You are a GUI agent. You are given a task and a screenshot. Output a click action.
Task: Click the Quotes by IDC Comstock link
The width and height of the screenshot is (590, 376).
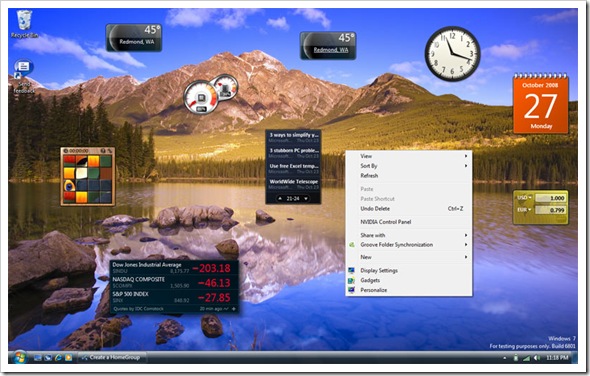pyautogui.click(x=138, y=309)
